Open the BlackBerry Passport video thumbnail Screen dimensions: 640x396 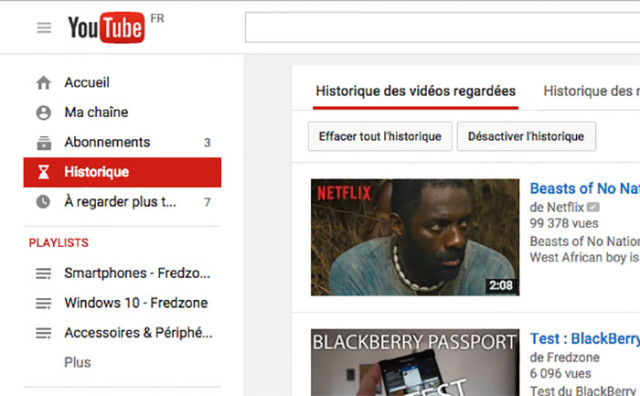coord(415,362)
